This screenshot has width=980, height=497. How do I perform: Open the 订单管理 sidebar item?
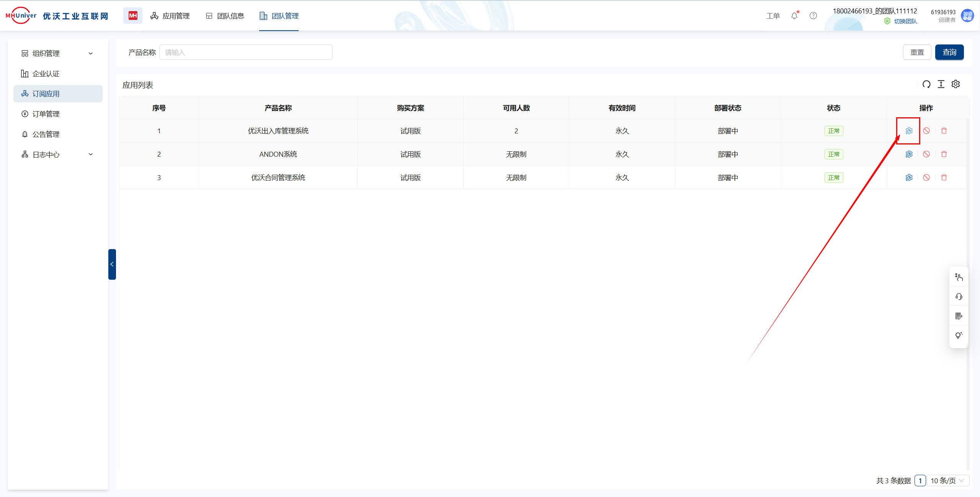point(46,114)
